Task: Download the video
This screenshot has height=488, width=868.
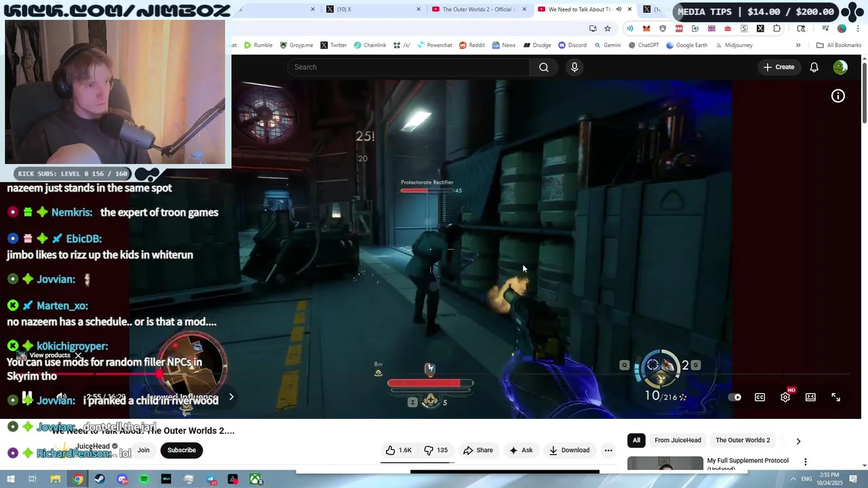Action: [x=569, y=450]
